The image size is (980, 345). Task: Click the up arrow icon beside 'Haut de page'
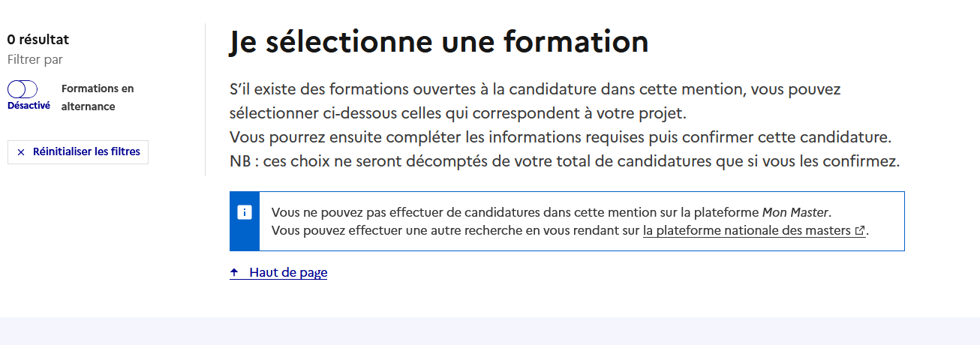click(x=234, y=273)
